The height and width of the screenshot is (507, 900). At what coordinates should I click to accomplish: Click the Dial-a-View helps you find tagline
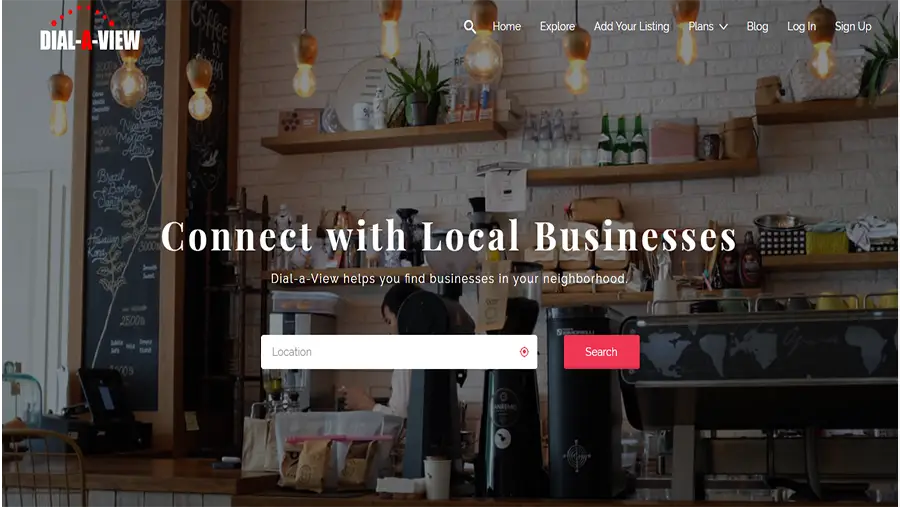coord(448,278)
